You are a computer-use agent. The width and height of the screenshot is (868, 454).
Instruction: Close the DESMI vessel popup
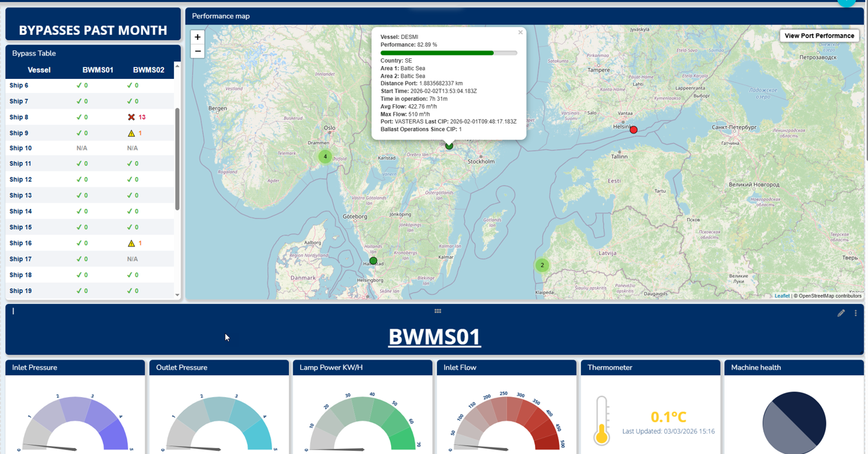520,32
